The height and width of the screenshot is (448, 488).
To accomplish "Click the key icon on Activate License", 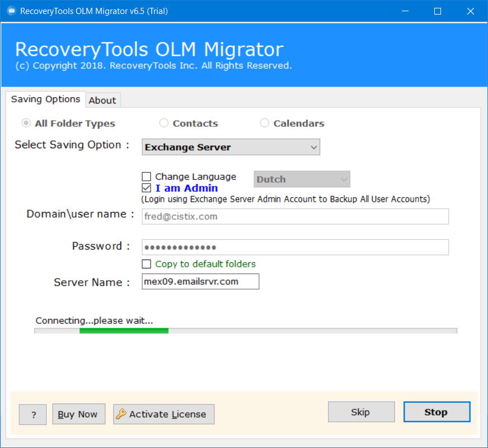I will (121, 414).
